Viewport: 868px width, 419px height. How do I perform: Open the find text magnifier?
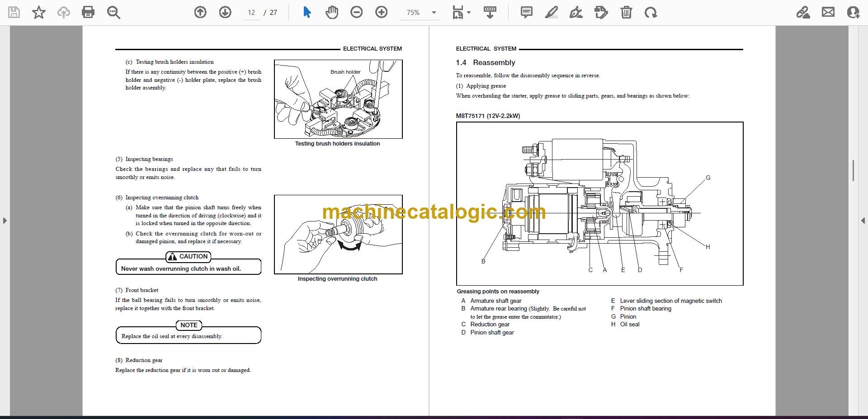113,13
